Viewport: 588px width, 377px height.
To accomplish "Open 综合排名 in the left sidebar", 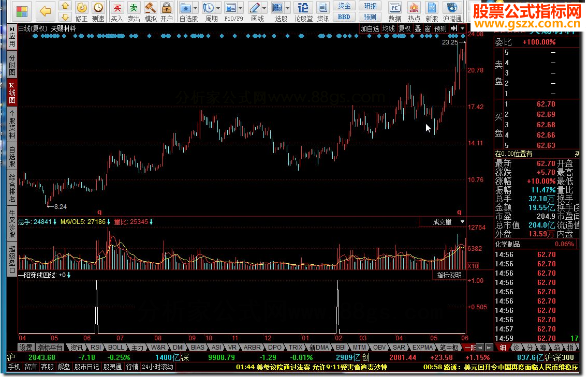I will click(12, 188).
